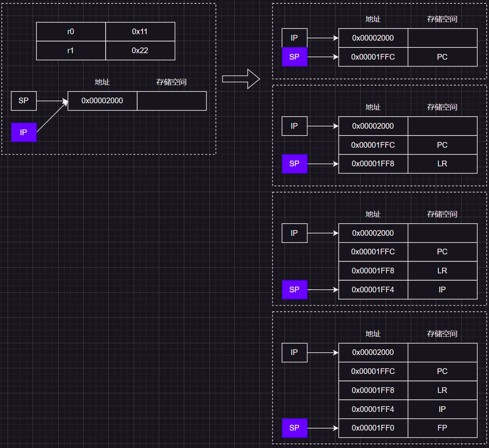Select the 0x00002000 cell pointed to by white SP box

click(x=102, y=101)
